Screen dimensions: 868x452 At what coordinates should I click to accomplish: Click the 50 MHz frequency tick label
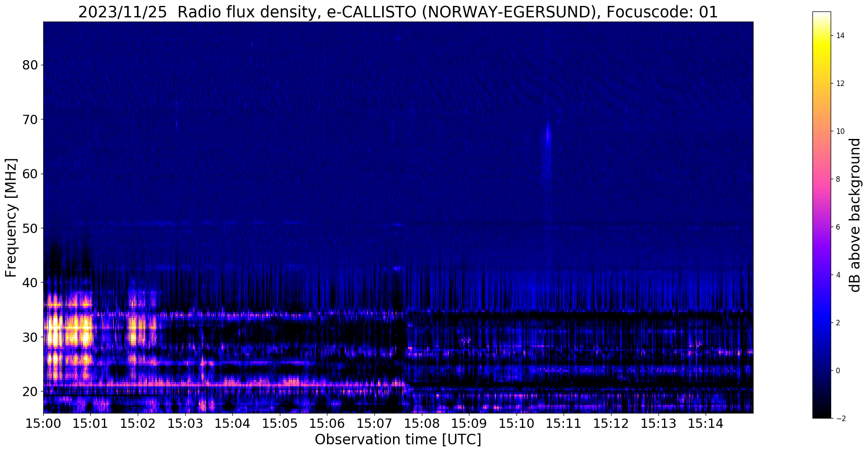tap(30, 228)
